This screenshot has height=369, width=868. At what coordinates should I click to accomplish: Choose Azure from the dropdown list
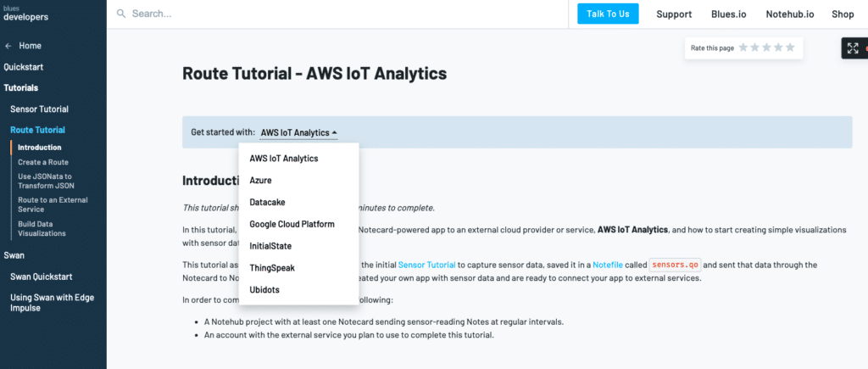260,181
